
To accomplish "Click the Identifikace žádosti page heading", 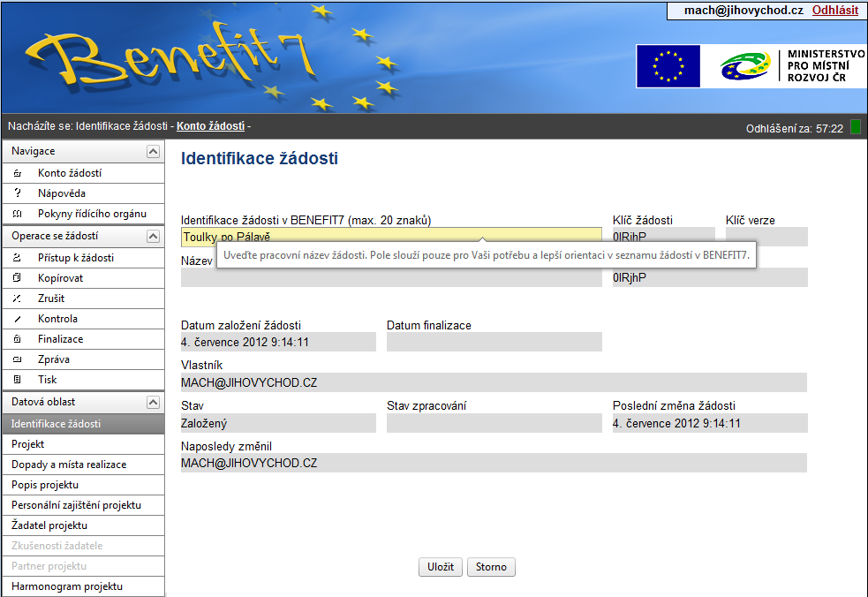I will [259, 158].
